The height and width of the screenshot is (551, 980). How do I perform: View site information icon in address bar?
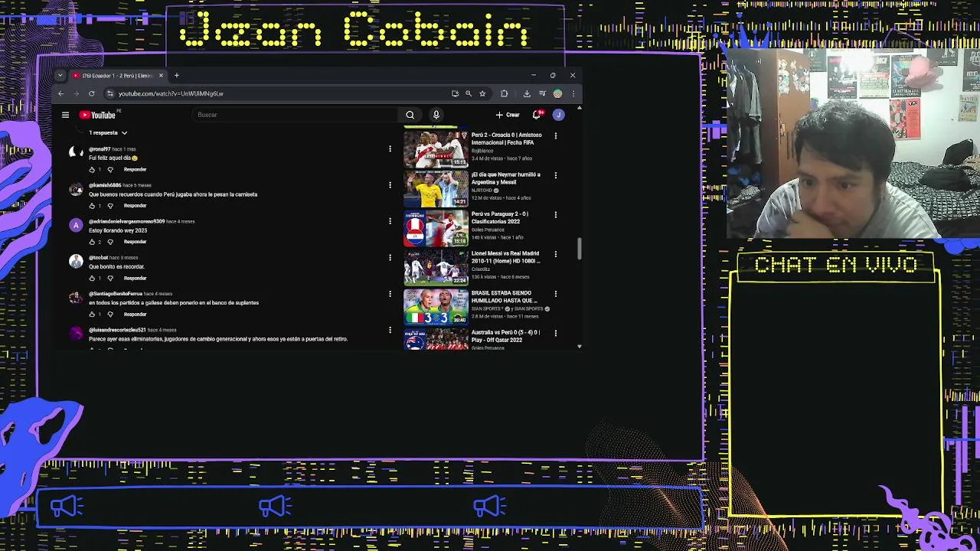pyautogui.click(x=110, y=93)
